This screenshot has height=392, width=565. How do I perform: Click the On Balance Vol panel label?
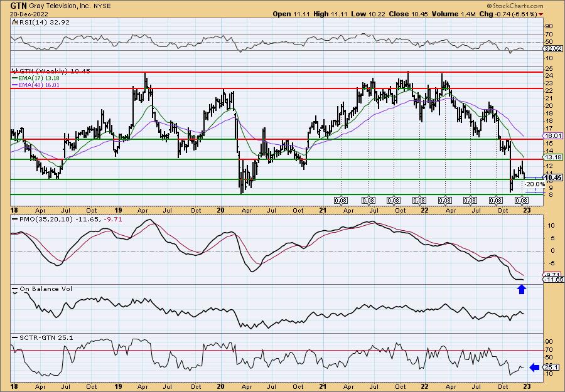pyautogui.click(x=46, y=289)
